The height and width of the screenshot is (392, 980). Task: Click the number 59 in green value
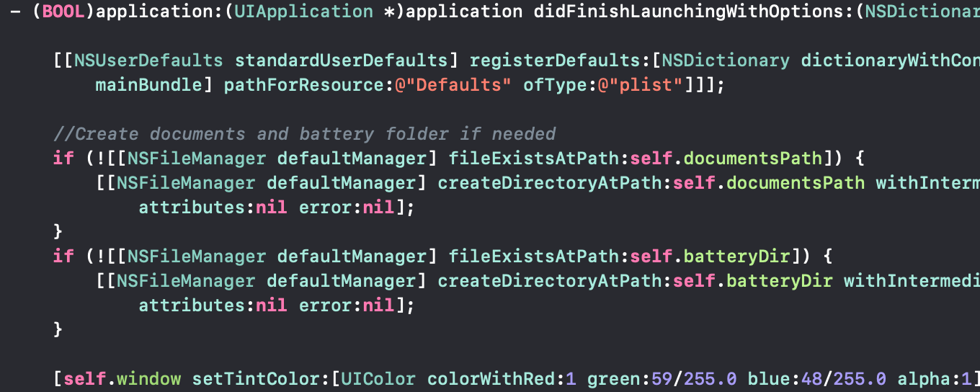click(x=662, y=378)
